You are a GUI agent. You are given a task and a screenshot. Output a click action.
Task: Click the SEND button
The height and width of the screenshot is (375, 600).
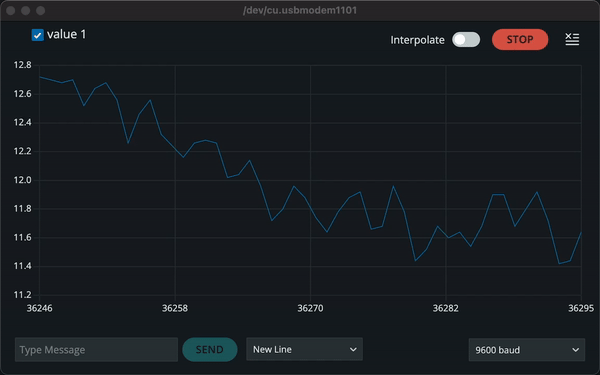pos(210,349)
